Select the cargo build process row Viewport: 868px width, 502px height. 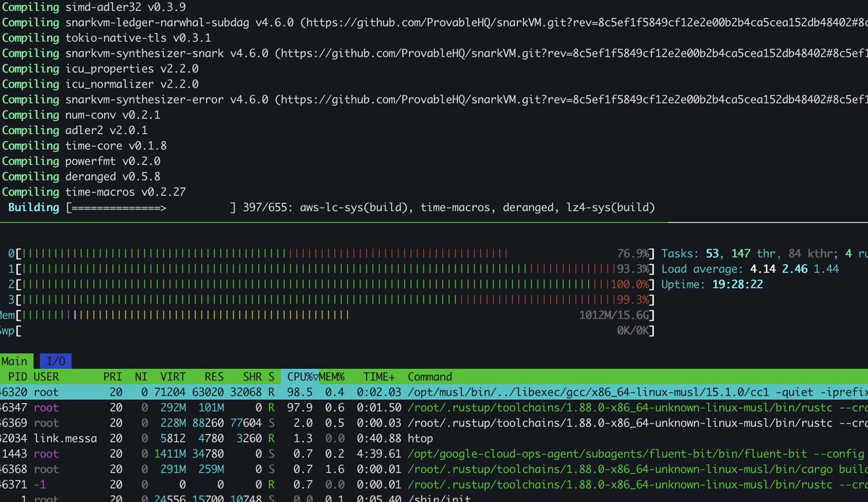[x=434, y=469]
